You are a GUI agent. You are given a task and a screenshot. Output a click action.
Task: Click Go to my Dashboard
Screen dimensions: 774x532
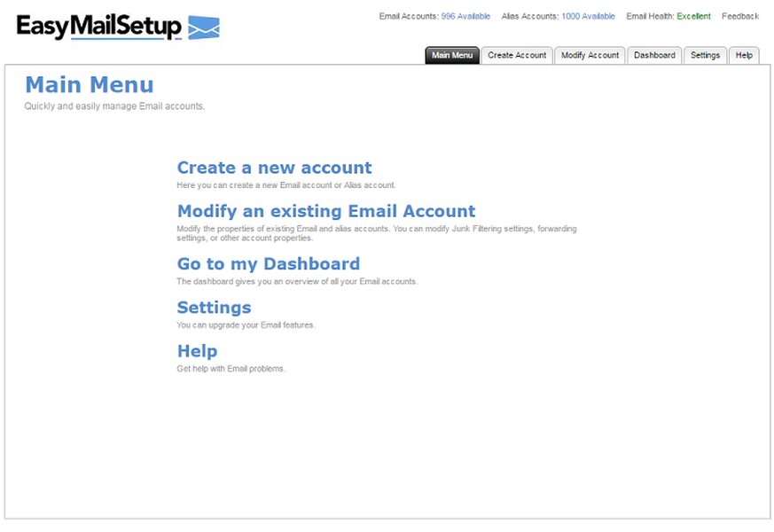coord(269,263)
